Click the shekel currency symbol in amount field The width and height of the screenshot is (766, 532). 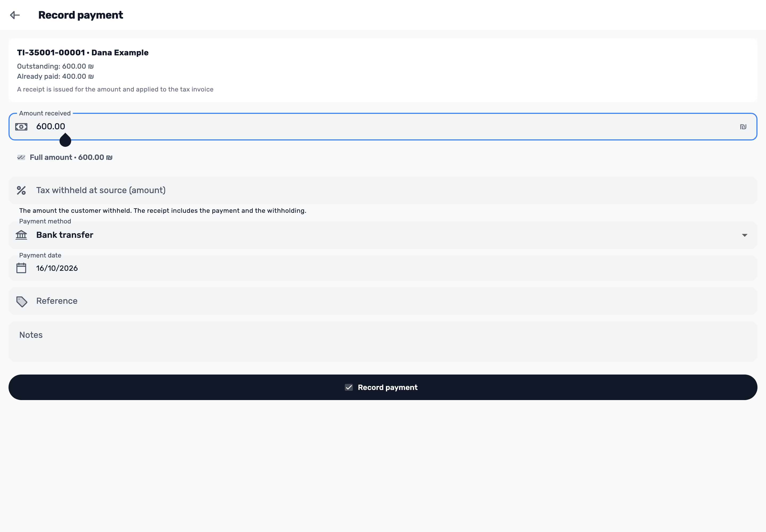pos(743,127)
